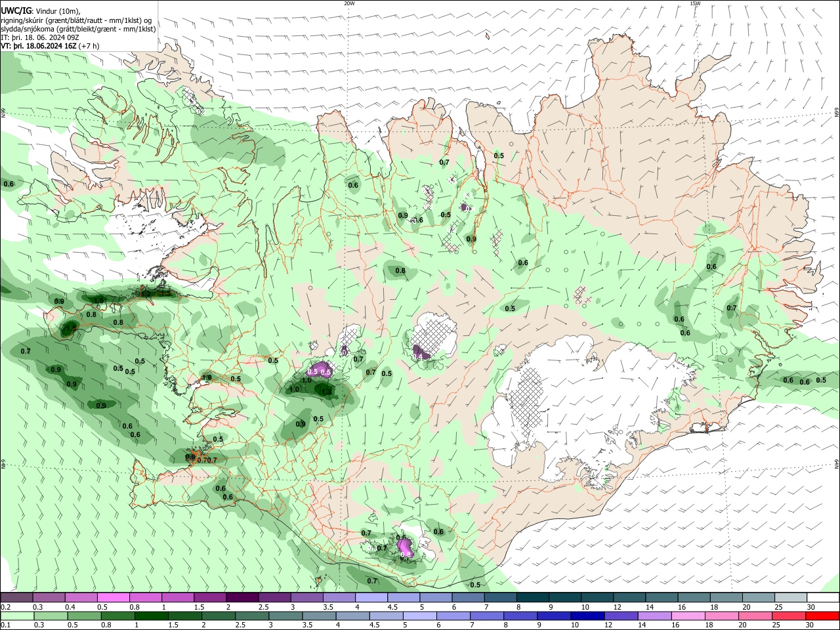This screenshot has height=630, width=840.
Task: Click the slate blue 4 rain legend swatch
Action: 352,616
